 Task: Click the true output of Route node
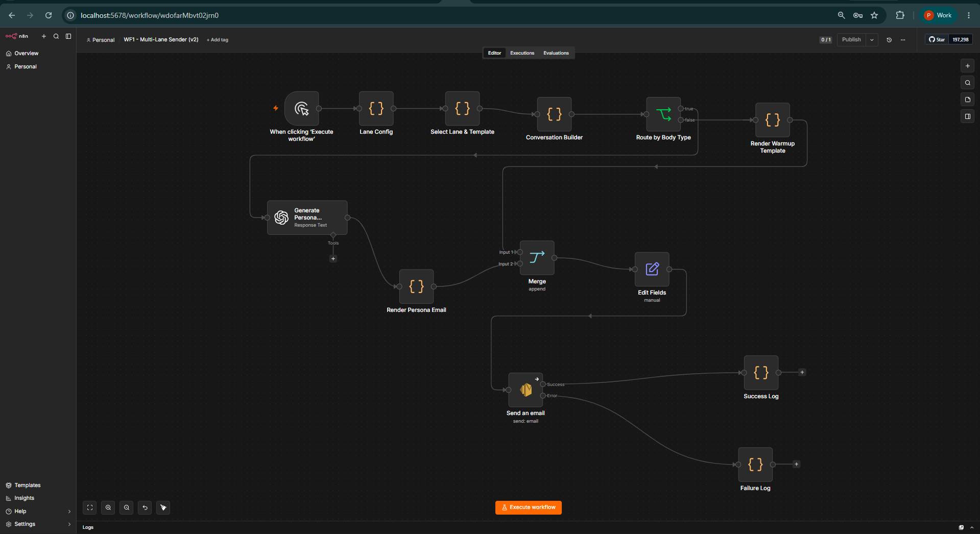681,109
